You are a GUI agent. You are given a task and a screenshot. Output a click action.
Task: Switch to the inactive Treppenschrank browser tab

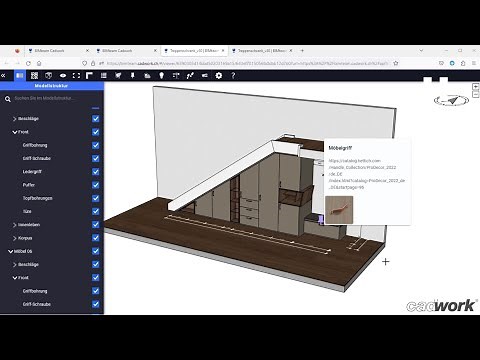pyautogui.click(x=262, y=51)
